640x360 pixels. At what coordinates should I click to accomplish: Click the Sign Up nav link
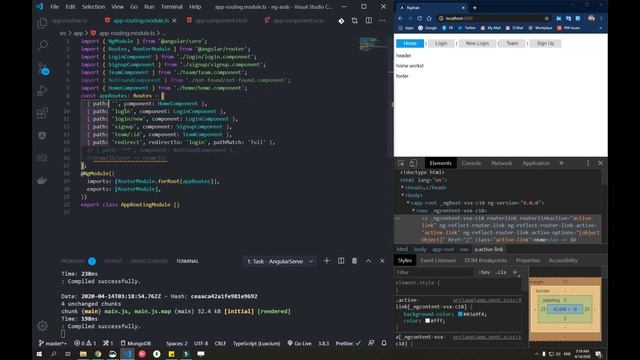coord(545,43)
